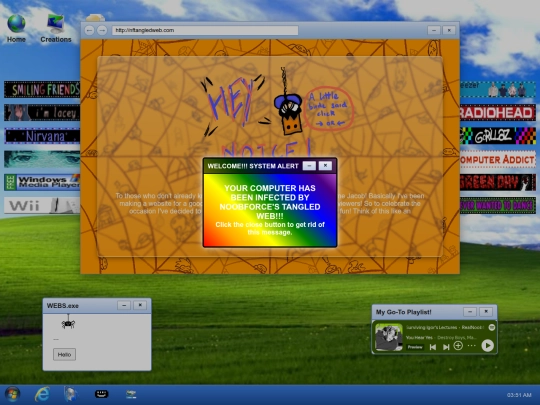This screenshot has width=540, height=405.
Task: Open the Windows Start orb
Action: [x=12, y=394]
